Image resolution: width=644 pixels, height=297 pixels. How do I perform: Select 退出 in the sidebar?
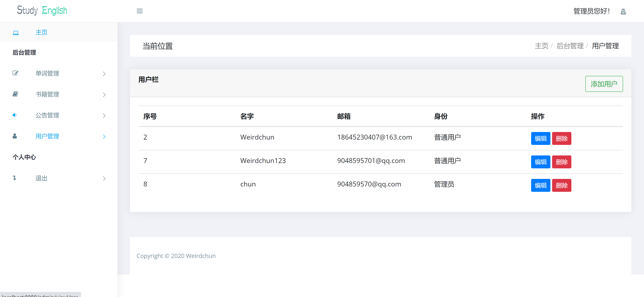click(41, 178)
